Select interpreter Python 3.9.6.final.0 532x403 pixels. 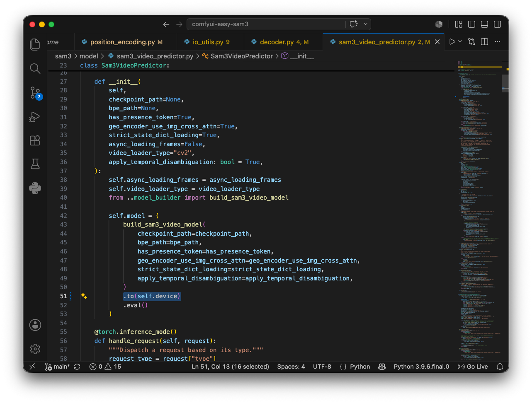point(421,367)
